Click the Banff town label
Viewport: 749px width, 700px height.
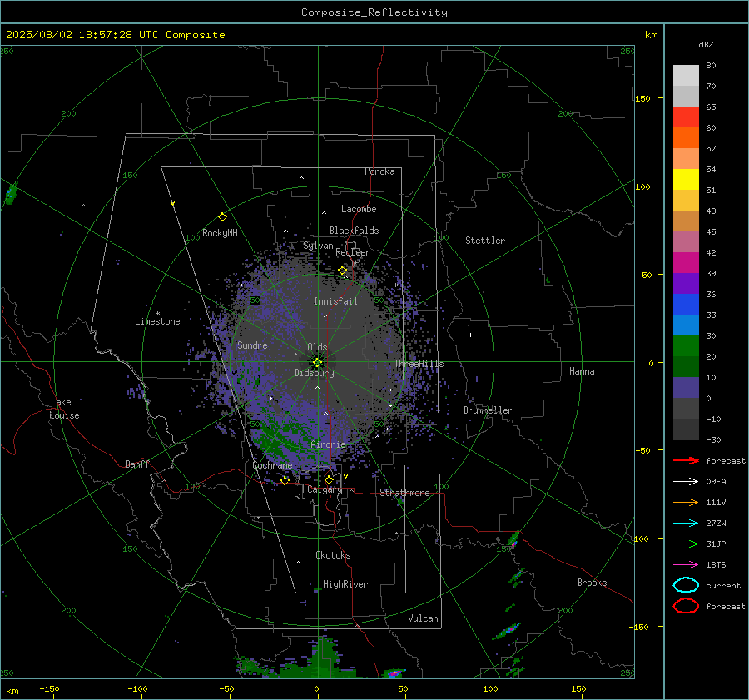137,464
